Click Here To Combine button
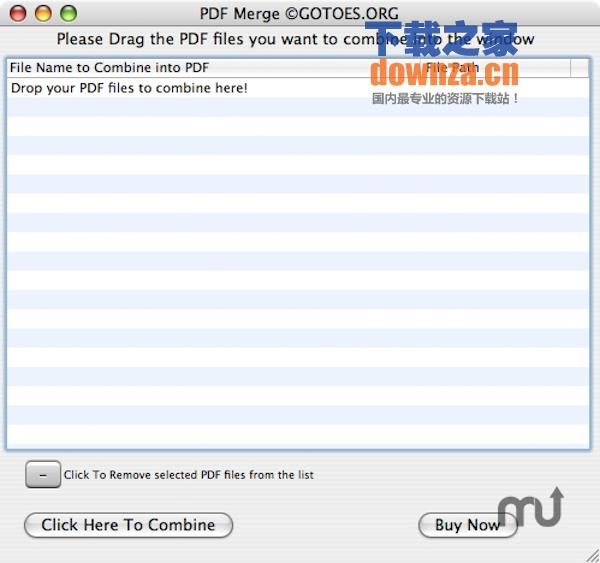Screen dimensions: 600x563 pos(128,525)
